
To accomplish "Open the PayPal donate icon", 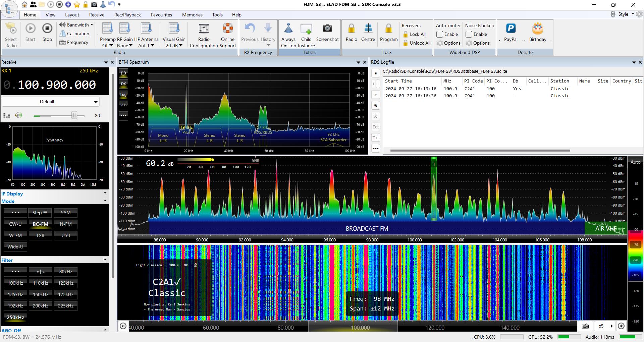I will [x=511, y=29].
